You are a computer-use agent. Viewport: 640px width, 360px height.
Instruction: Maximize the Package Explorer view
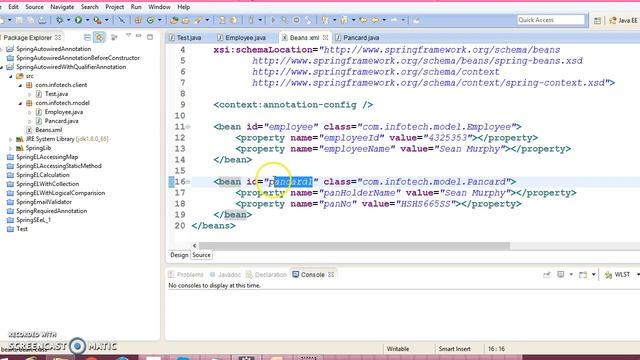pyautogui.click(x=150, y=37)
